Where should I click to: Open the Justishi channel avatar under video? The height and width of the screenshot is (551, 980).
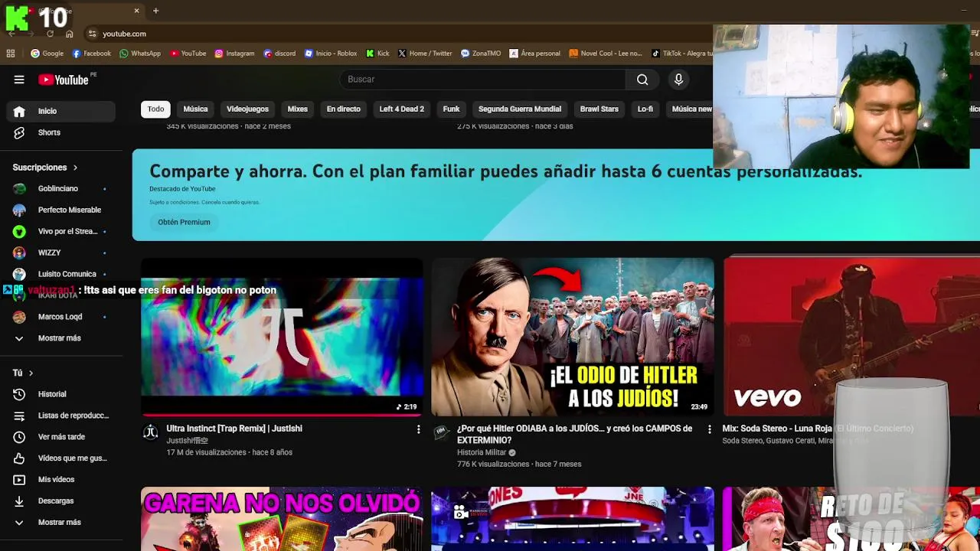coord(151,432)
